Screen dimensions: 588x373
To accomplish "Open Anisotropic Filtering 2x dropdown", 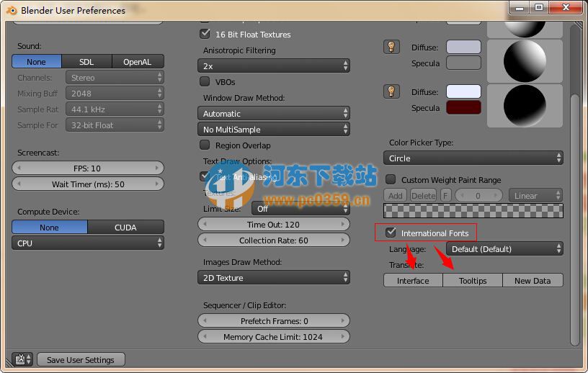I will click(274, 66).
